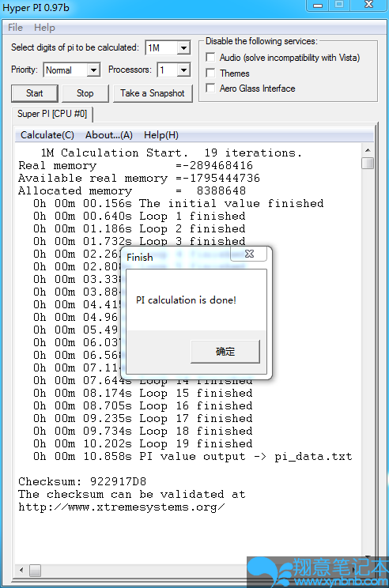Click the 'Real memory' value line
Viewport: 389px width, 588px height.
pos(135,165)
